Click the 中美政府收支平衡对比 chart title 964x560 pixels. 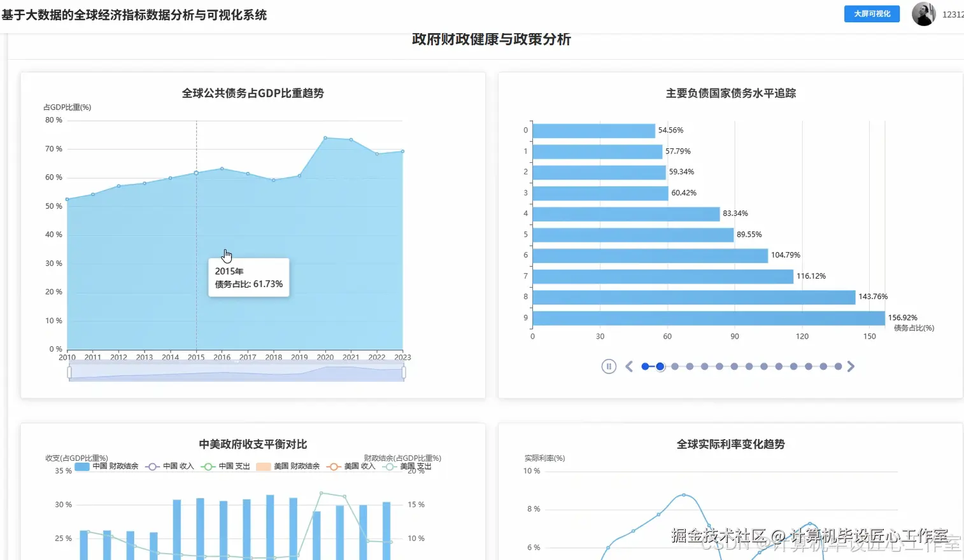click(253, 444)
